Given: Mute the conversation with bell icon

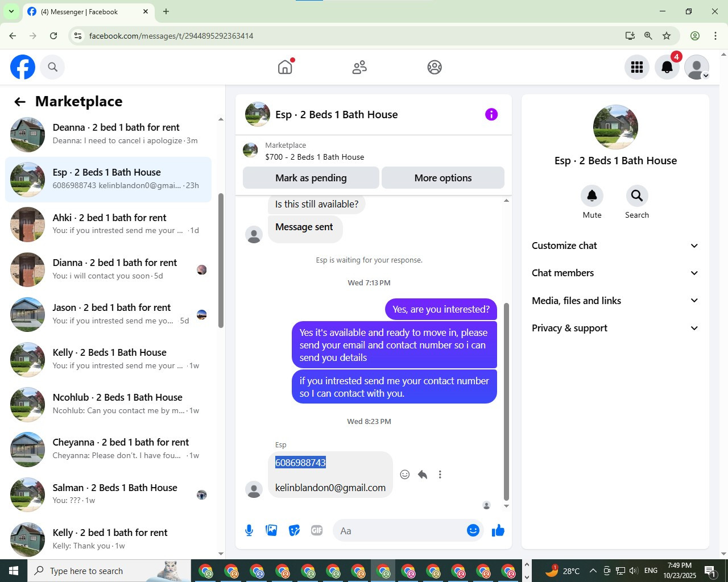Looking at the screenshot, I should coord(592,196).
